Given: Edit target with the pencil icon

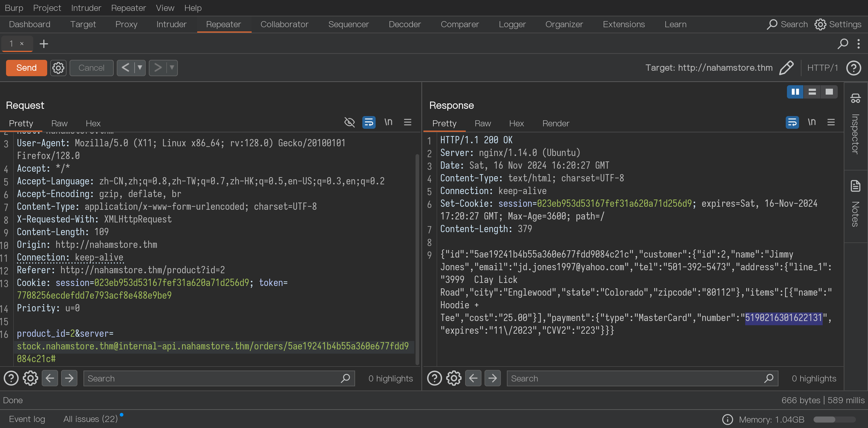Looking at the screenshot, I should [x=786, y=68].
